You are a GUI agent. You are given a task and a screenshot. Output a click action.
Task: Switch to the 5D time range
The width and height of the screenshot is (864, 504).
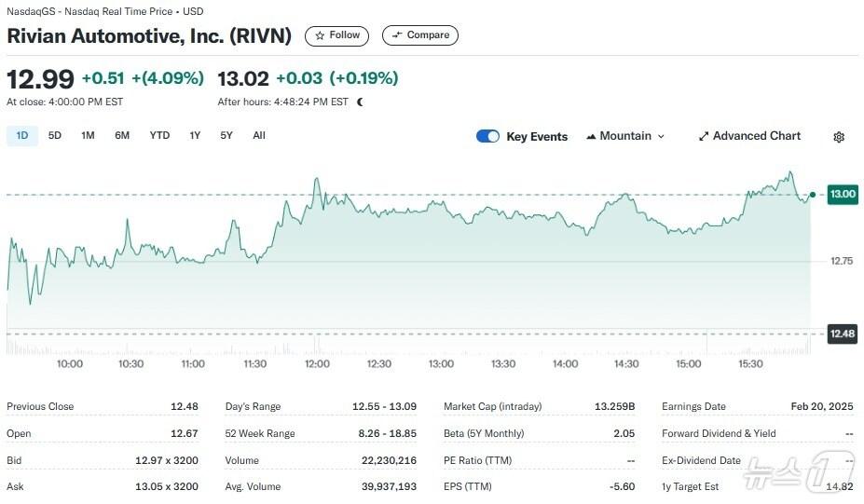click(55, 136)
